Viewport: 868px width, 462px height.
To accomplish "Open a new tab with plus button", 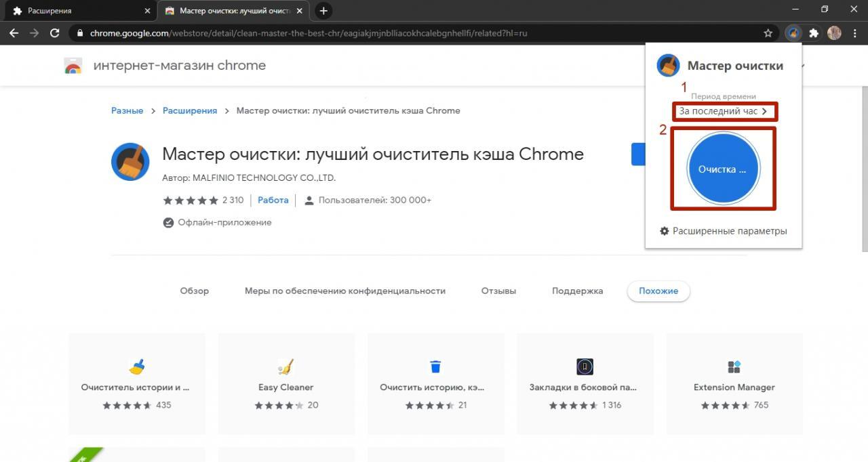I will coord(323,11).
